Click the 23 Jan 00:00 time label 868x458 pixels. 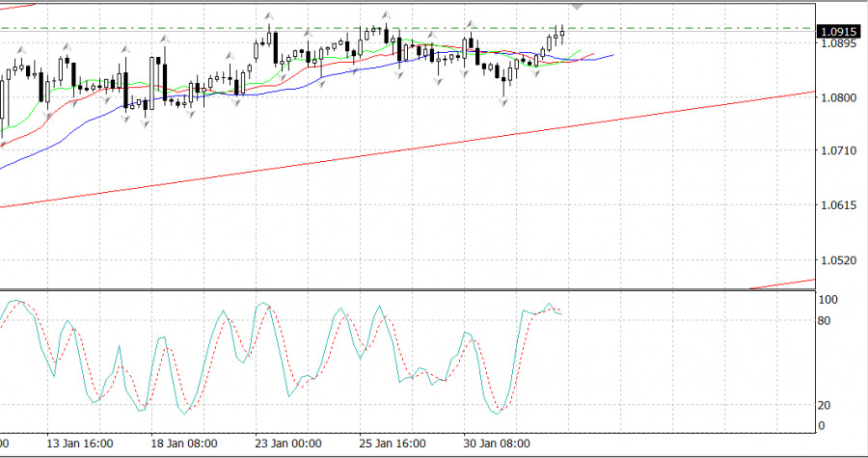[x=288, y=444]
